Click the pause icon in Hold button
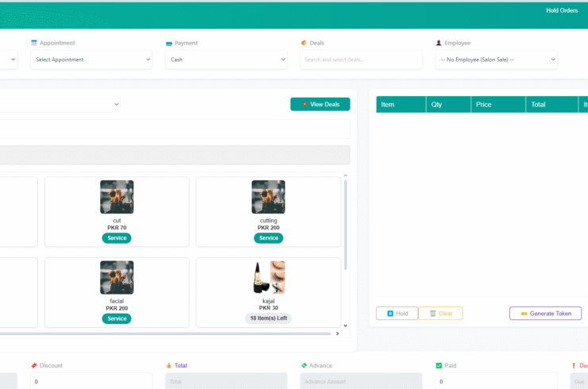This screenshot has width=588, height=389. (x=390, y=314)
